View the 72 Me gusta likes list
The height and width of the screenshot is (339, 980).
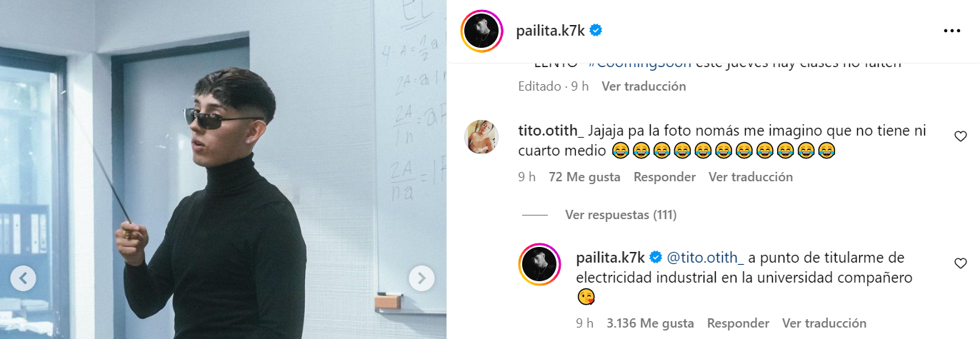click(x=584, y=177)
